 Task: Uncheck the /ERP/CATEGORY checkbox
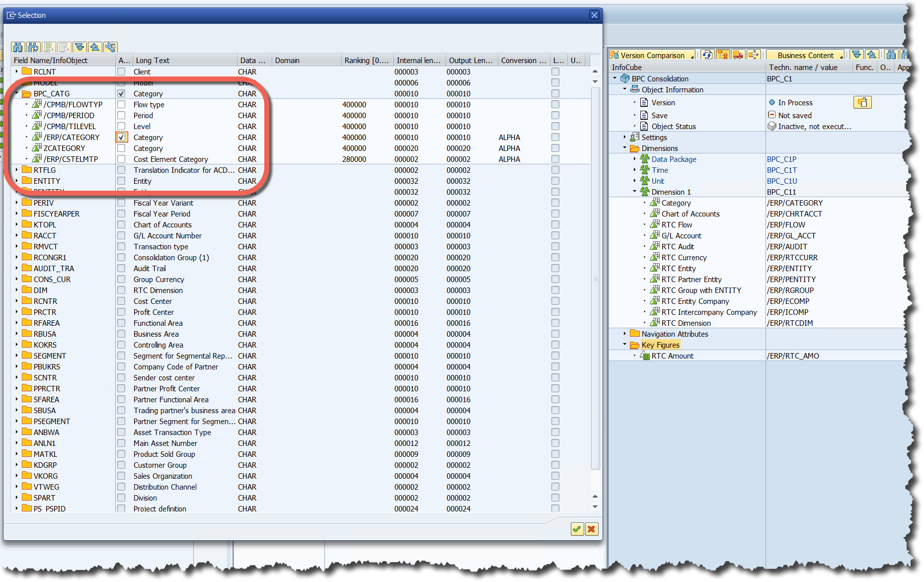coord(121,138)
